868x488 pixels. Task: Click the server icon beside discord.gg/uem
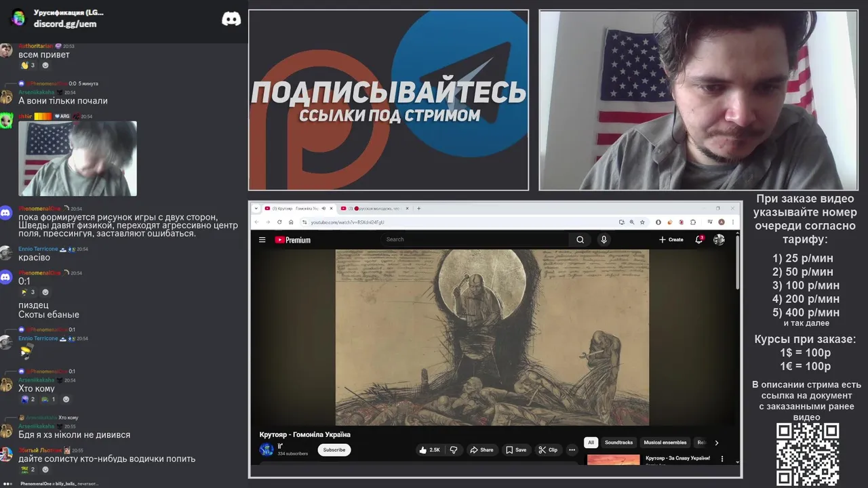tap(18, 18)
